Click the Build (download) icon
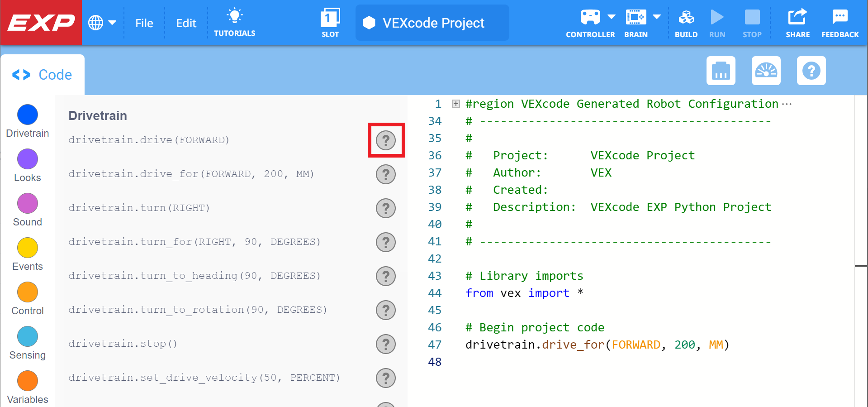This screenshot has width=868, height=407. pos(686,18)
